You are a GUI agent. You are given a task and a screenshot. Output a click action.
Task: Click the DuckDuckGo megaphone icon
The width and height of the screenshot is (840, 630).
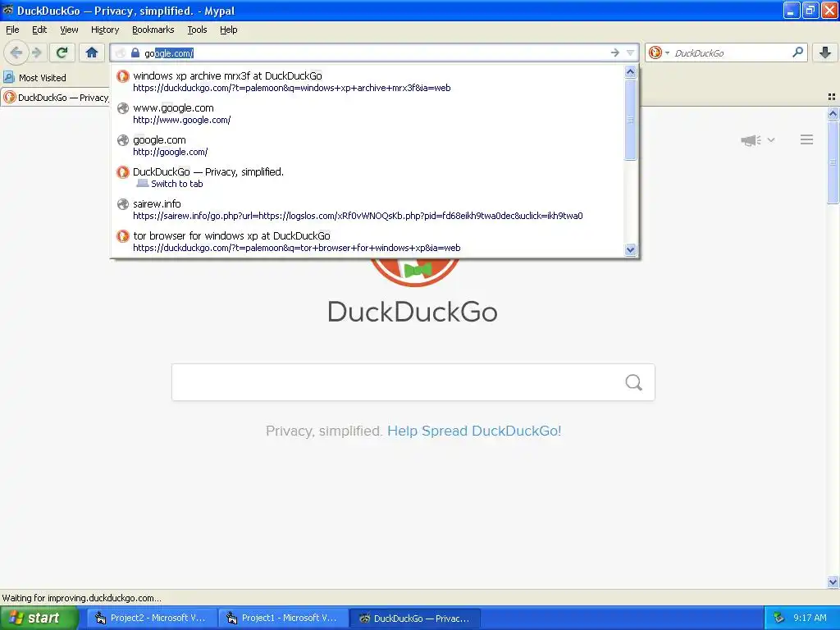(x=751, y=140)
